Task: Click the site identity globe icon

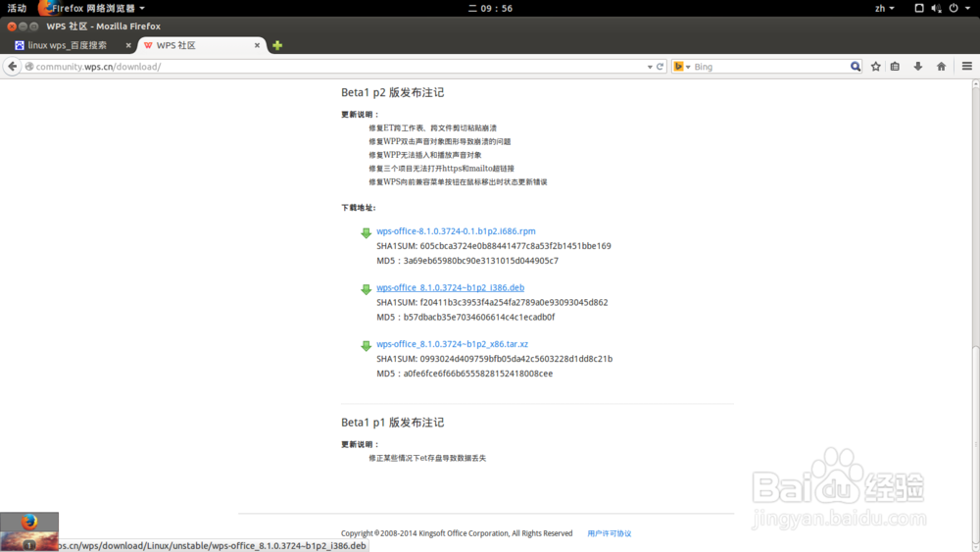Action: click(28, 67)
